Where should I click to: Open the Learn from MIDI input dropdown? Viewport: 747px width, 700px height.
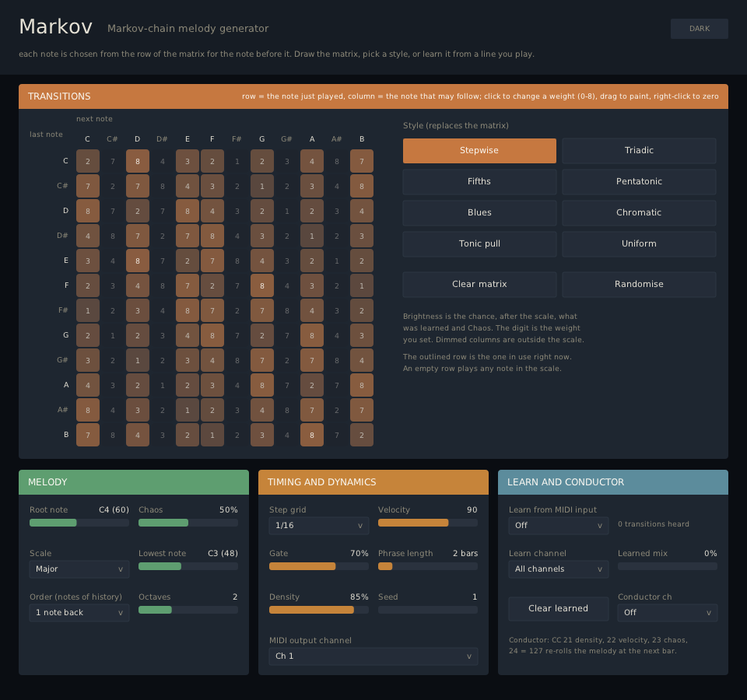559,526
